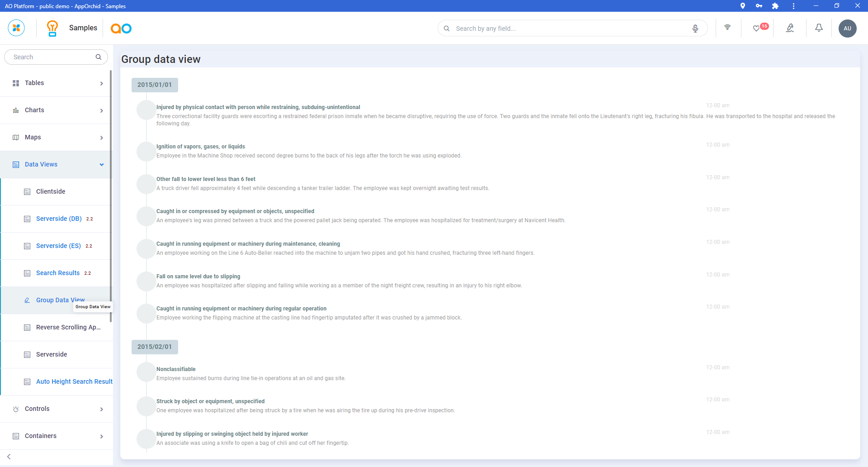The image size is (868, 467).
Task: Click the AU user avatar
Action: 847,29
